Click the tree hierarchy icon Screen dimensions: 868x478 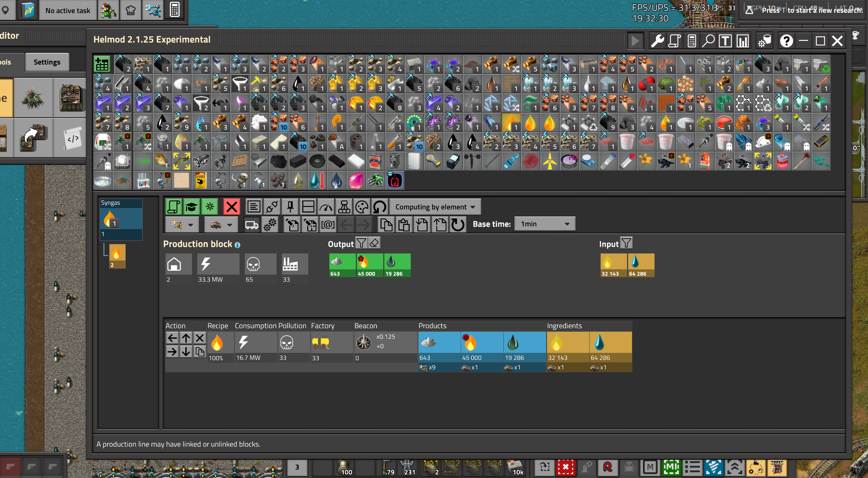(x=344, y=207)
